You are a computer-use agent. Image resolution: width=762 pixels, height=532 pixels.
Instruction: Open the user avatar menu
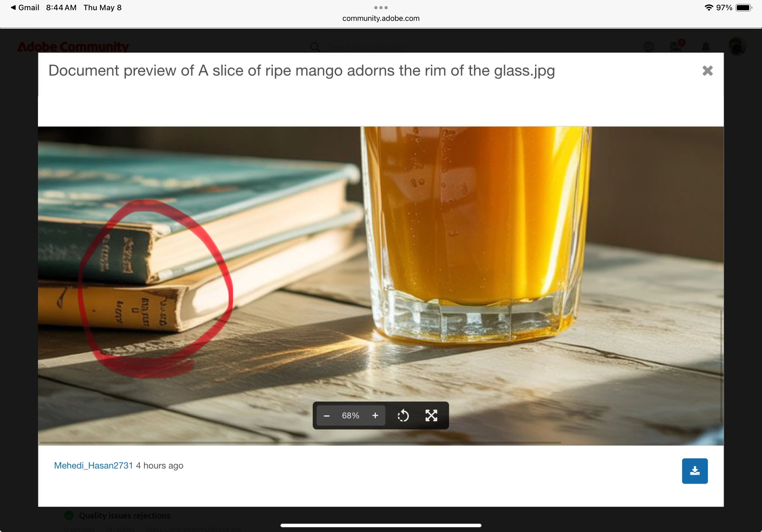(737, 47)
